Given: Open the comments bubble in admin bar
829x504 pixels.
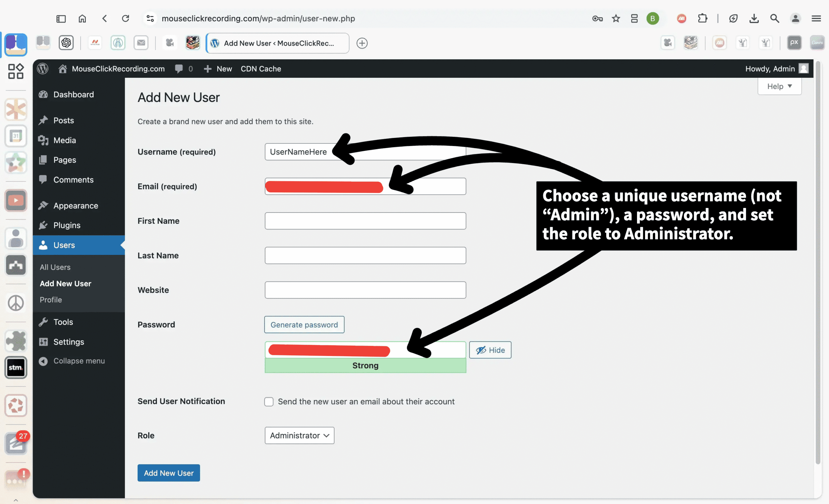Looking at the screenshot, I should [x=183, y=69].
